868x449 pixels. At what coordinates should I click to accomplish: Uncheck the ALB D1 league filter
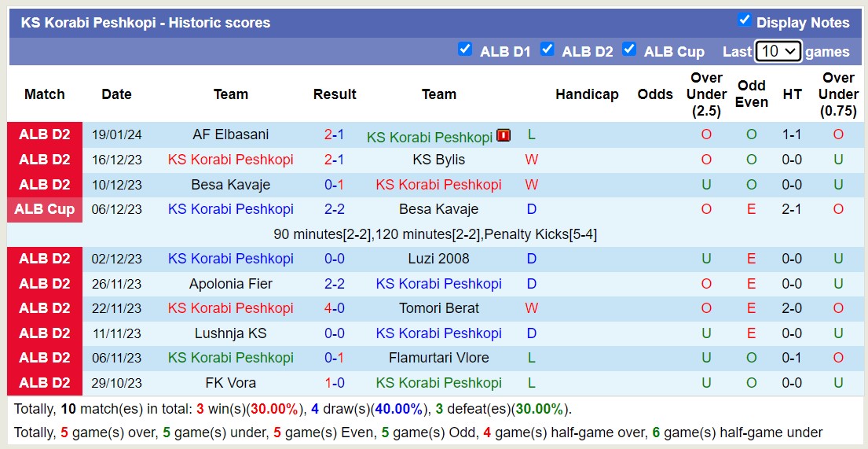(465, 50)
